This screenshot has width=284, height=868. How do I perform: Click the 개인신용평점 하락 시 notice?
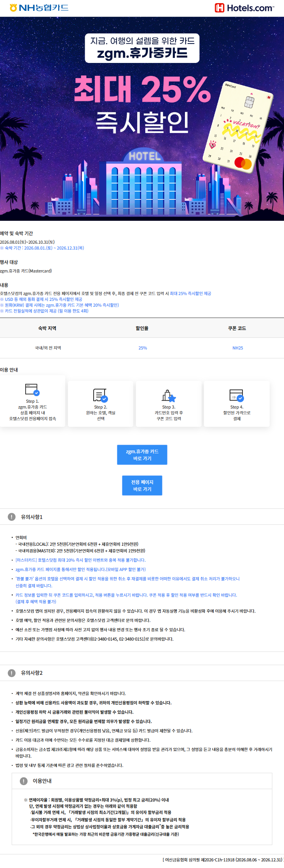pos(75,712)
